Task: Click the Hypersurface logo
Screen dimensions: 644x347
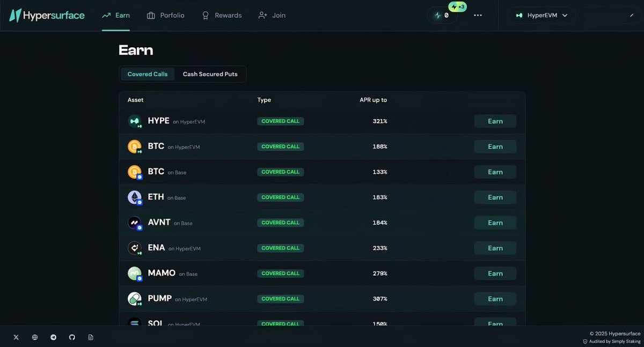Action: click(47, 16)
